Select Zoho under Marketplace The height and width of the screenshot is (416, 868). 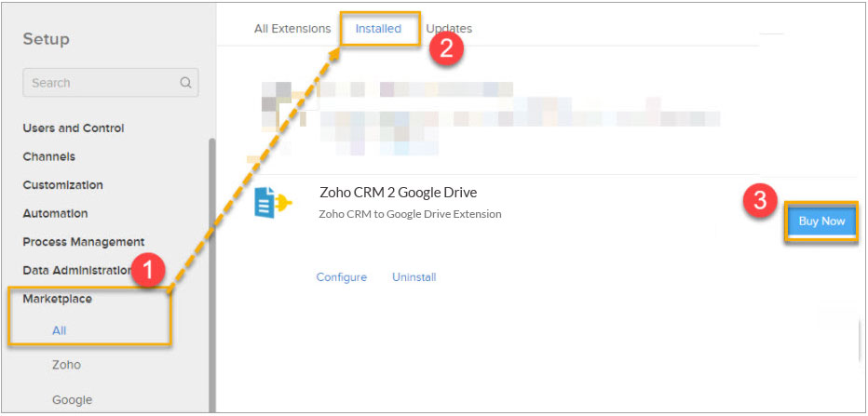[x=66, y=365]
